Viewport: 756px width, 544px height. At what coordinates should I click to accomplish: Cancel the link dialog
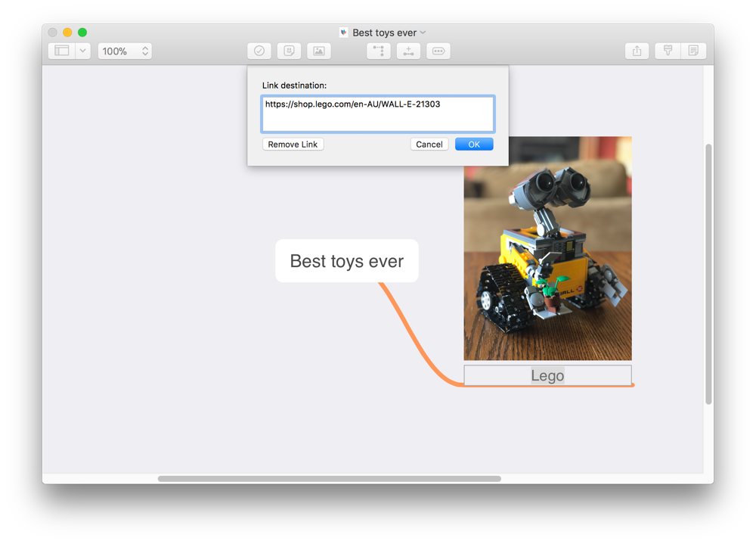click(429, 145)
